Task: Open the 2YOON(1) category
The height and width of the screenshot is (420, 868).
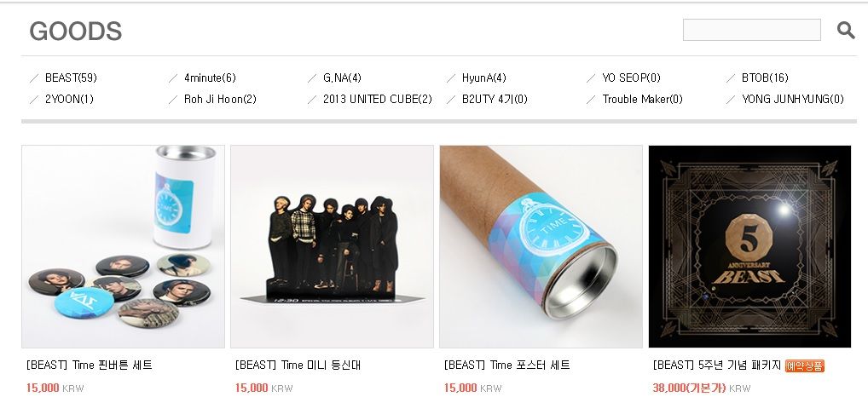Action: [69, 99]
